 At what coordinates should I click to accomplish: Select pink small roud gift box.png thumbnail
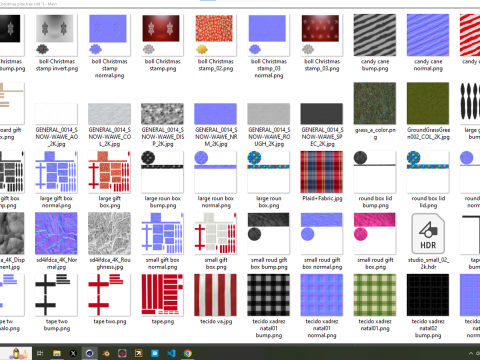point(375,234)
